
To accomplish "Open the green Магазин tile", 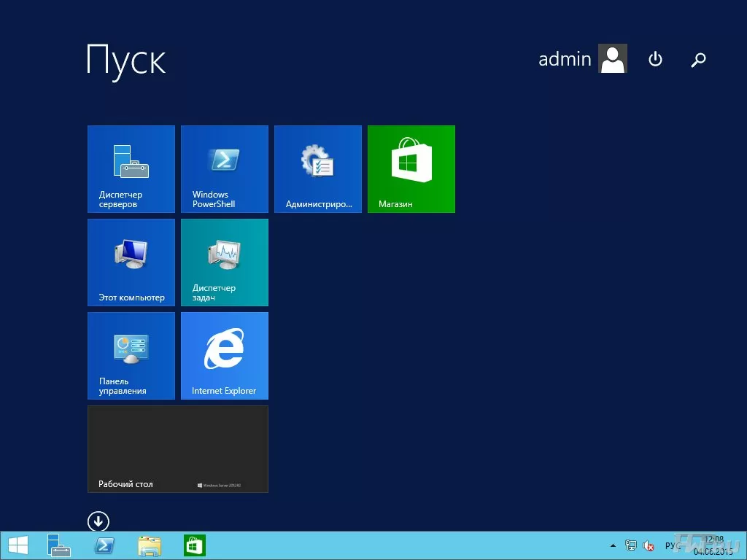I will pyautogui.click(x=411, y=169).
